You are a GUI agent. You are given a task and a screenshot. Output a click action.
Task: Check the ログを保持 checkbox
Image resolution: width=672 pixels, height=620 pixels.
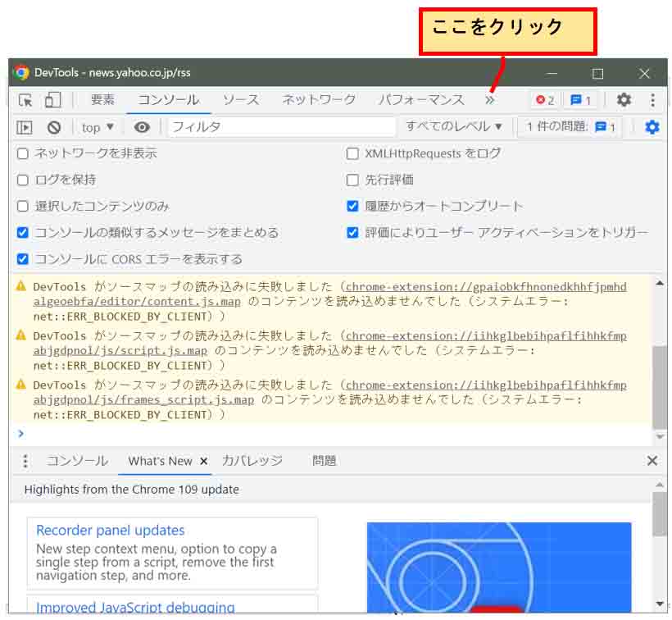pos(23,180)
